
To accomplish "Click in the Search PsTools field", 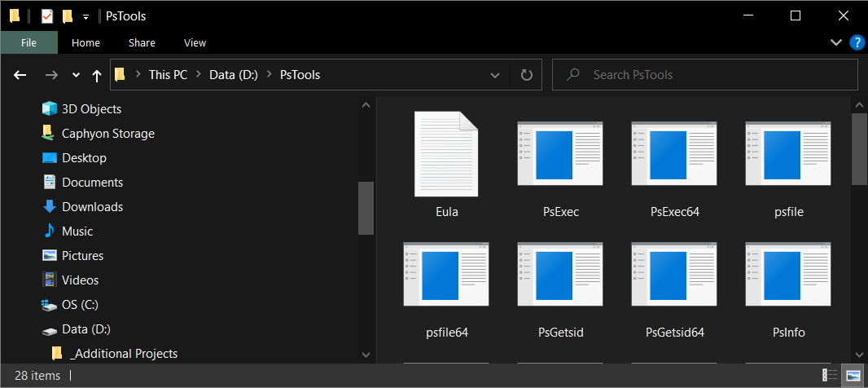I will [x=704, y=75].
